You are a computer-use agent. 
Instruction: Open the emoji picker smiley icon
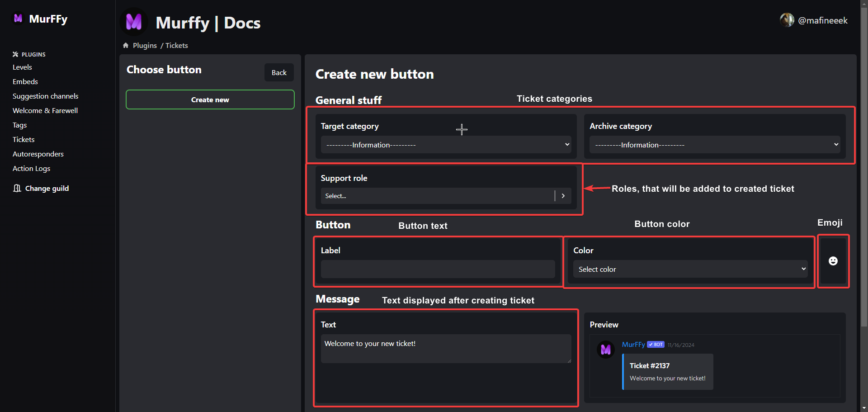(833, 261)
